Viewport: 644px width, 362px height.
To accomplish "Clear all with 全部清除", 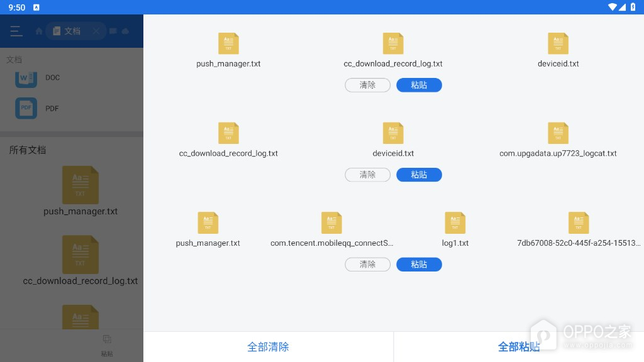I will pyautogui.click(x=268, y=347).
